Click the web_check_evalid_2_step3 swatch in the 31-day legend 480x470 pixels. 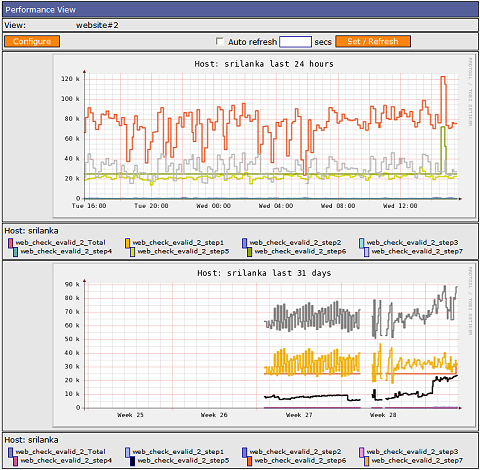pyautogui.click(x=361, y=452)
